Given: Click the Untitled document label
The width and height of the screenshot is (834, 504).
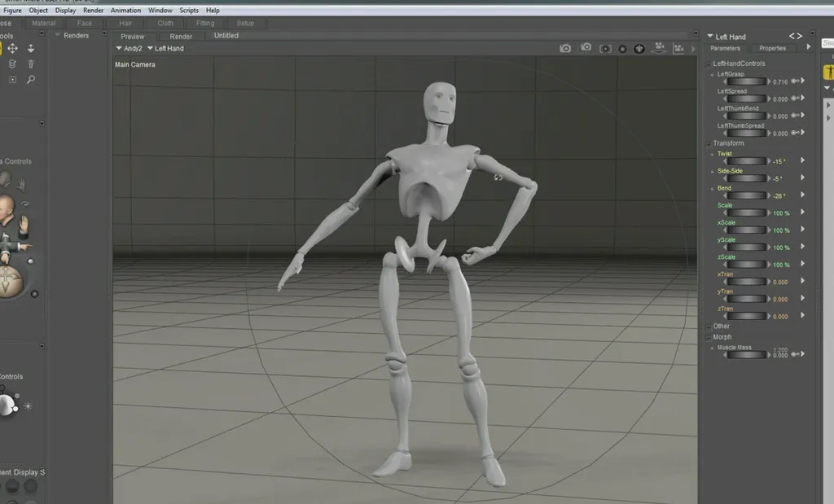Looking at the screenshot, I should [x=226, y=36].
